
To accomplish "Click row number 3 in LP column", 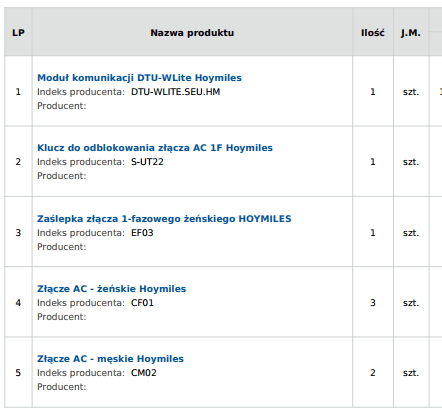I will (18, 233).
